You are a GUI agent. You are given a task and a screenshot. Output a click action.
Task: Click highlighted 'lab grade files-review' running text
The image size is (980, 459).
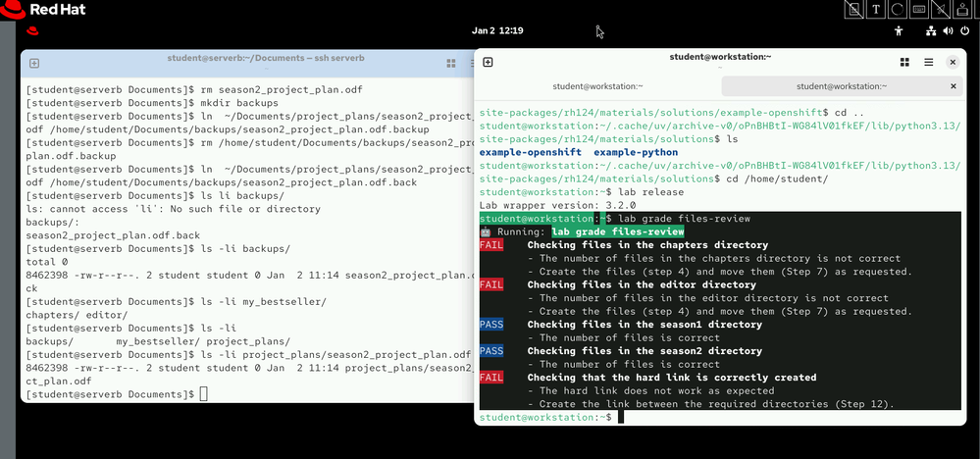pos(617,231)
